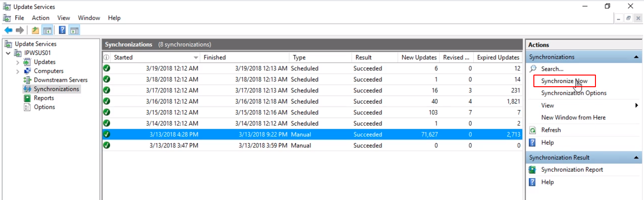This screenshot has width=644, height=200.
Task: Click the Forward arrow toolbar icon
Action: coord(20,30)
